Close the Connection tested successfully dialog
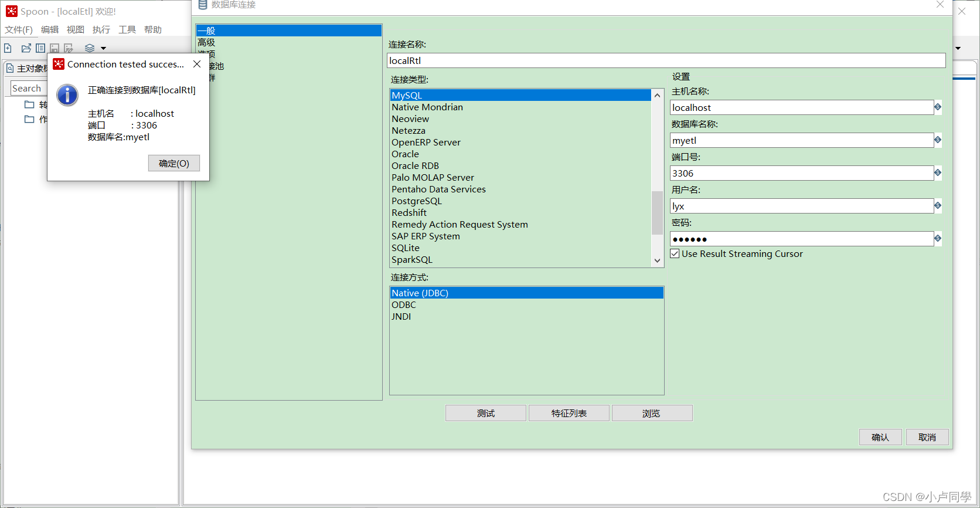980x508 pixels. coord(197,64)
